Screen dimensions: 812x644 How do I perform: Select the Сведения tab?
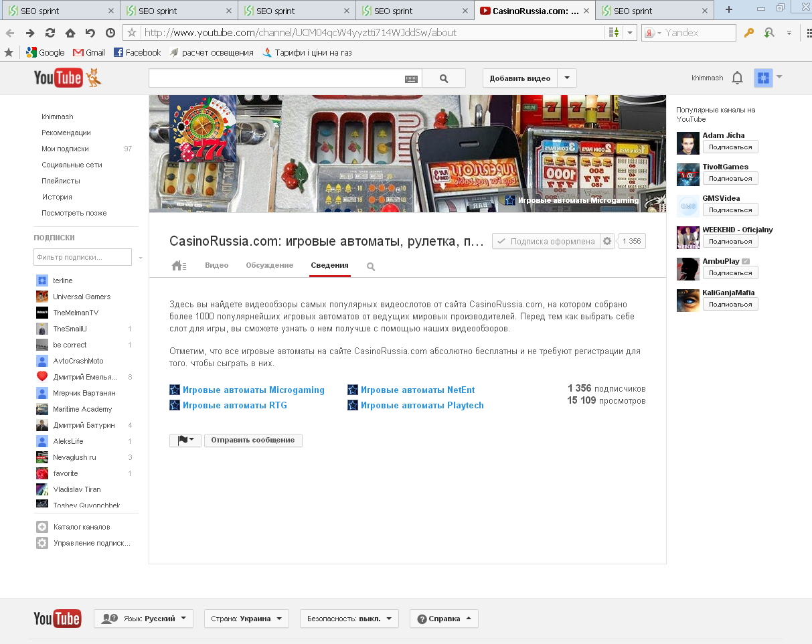(x=329, y=265)
